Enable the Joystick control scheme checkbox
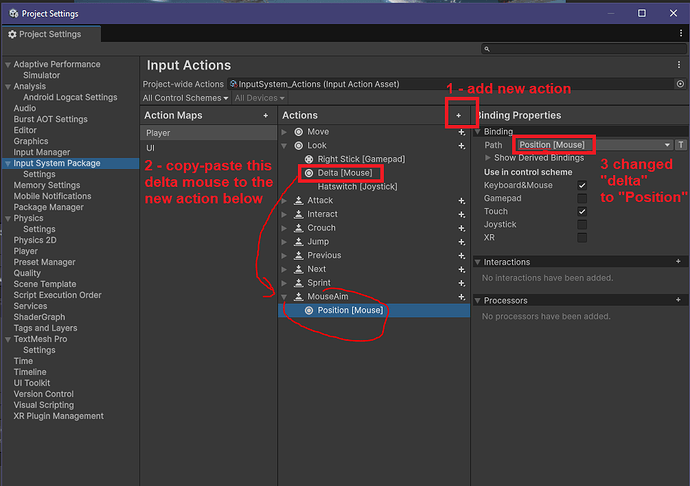 (x=582, y=224)
